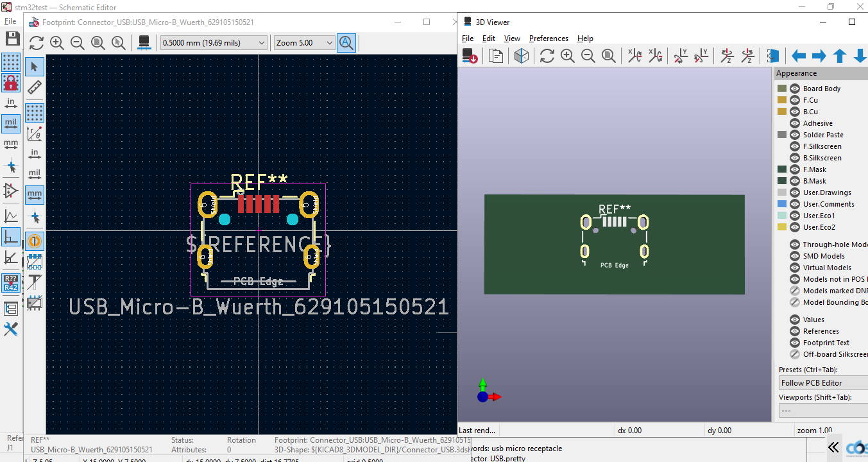
Task: Set 90-degree line mode in Schematic Editor
Action: click(x=11, y=237)
